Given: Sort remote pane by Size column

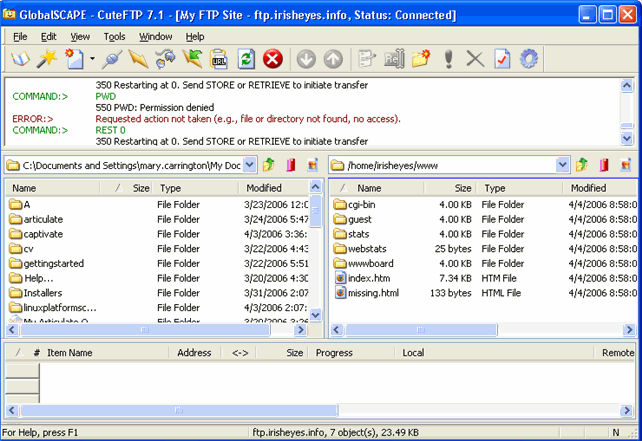Looking at the screenshot, I should click(x=450, y=188).
